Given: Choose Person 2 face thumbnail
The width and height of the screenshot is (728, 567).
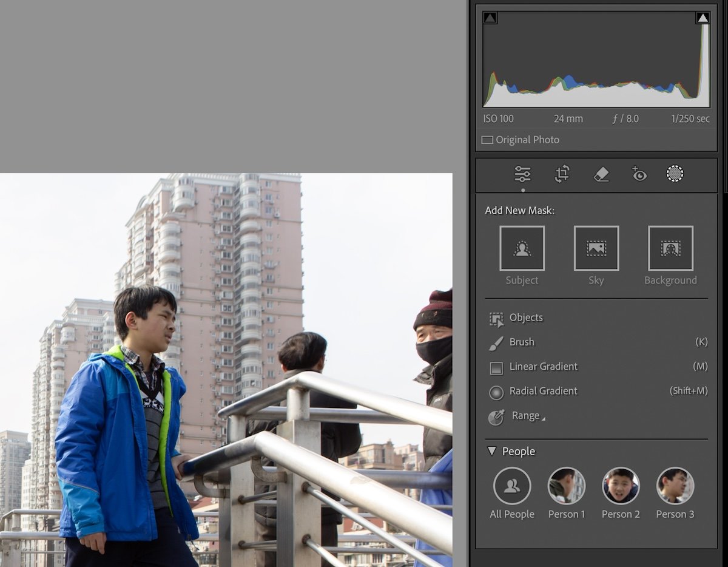Looking at the screenshot, I should (621, 484).
